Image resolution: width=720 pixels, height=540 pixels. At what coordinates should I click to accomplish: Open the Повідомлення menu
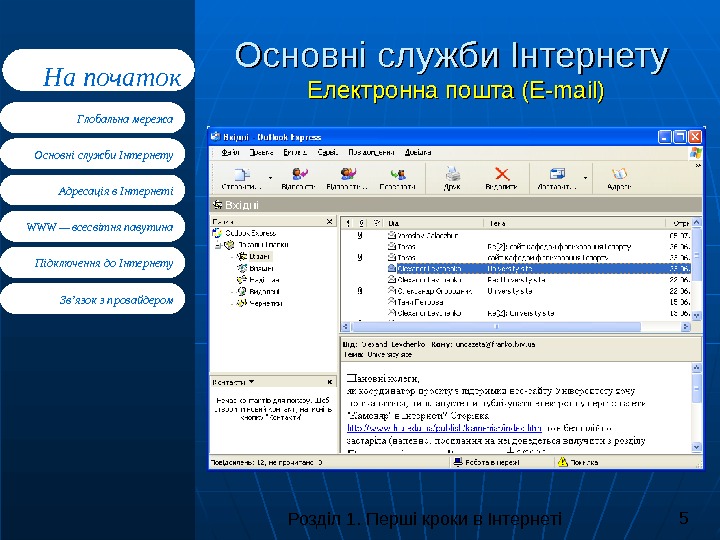[371, 152]
